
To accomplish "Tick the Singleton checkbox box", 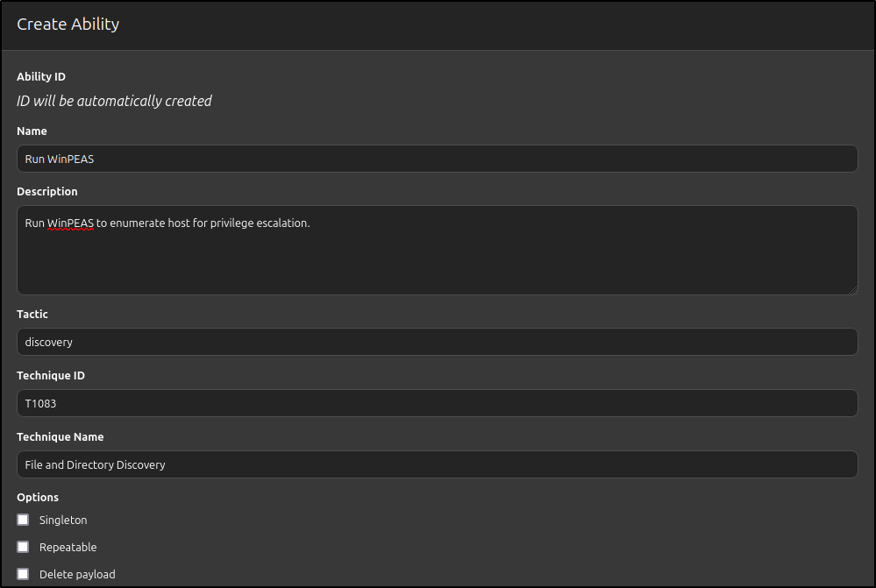I will [x=23, y=520].
